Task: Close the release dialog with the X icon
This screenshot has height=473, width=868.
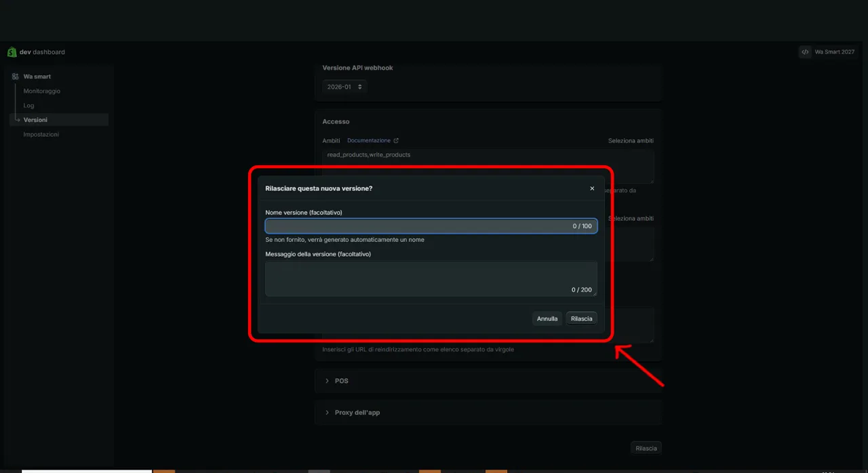Action: [592, 188]
